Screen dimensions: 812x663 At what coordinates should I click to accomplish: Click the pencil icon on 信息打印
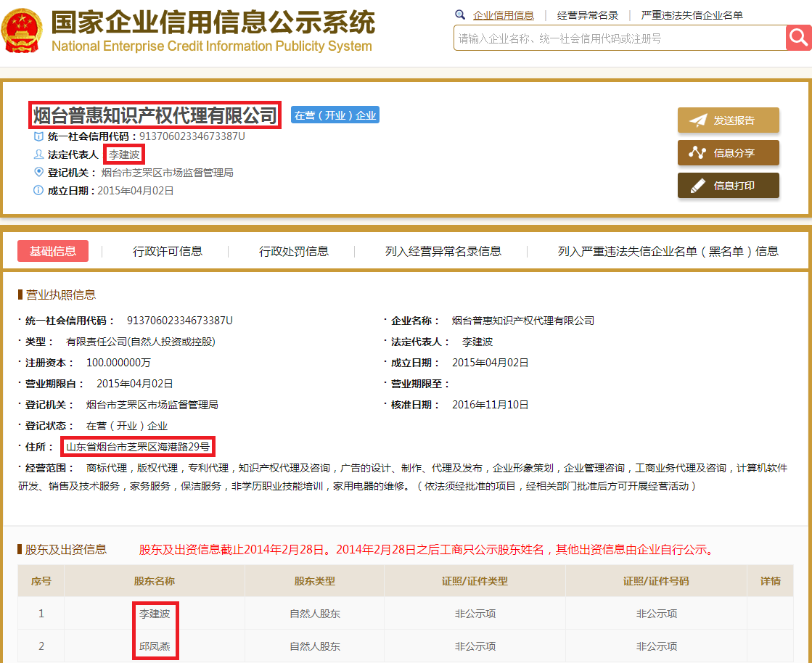tap(698, 185)
